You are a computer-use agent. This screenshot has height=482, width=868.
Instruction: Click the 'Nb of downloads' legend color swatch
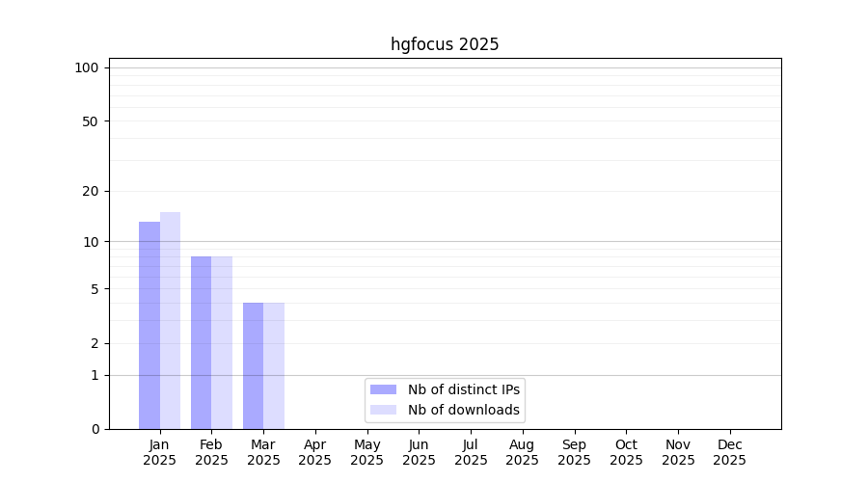pyautogui.click(x=383, y=410)
